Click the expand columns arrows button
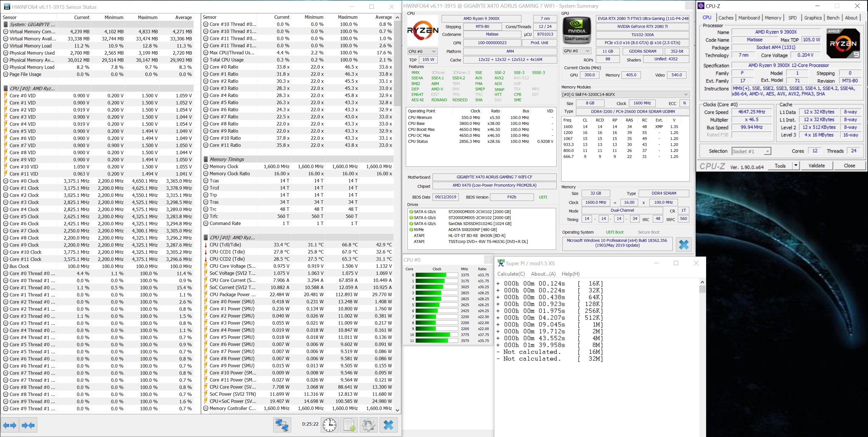Screen dimensions: 868x437 (x=10, y=425)
